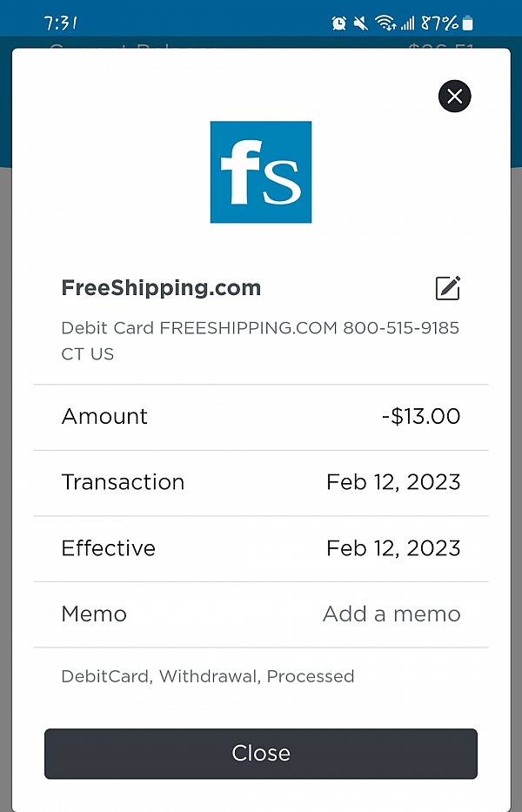
Task: Tap the Transaction date Feb 12, 2023
Action: tap(393, 482)
